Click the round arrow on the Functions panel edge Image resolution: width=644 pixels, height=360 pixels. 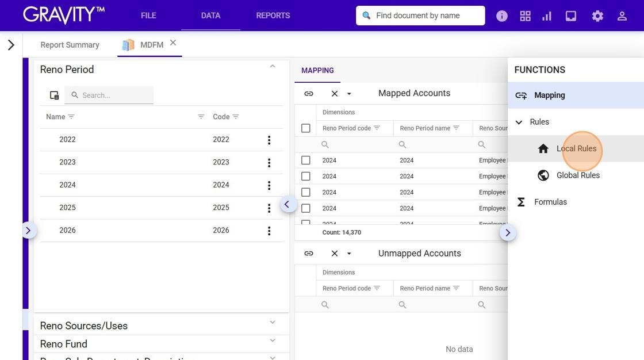[508, 233]
